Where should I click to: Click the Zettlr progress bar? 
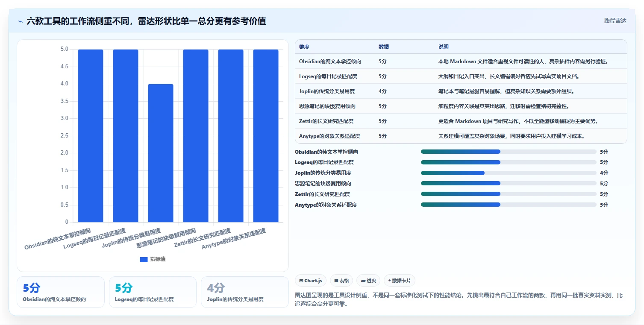pyautogui.click(x=509, y=194)
